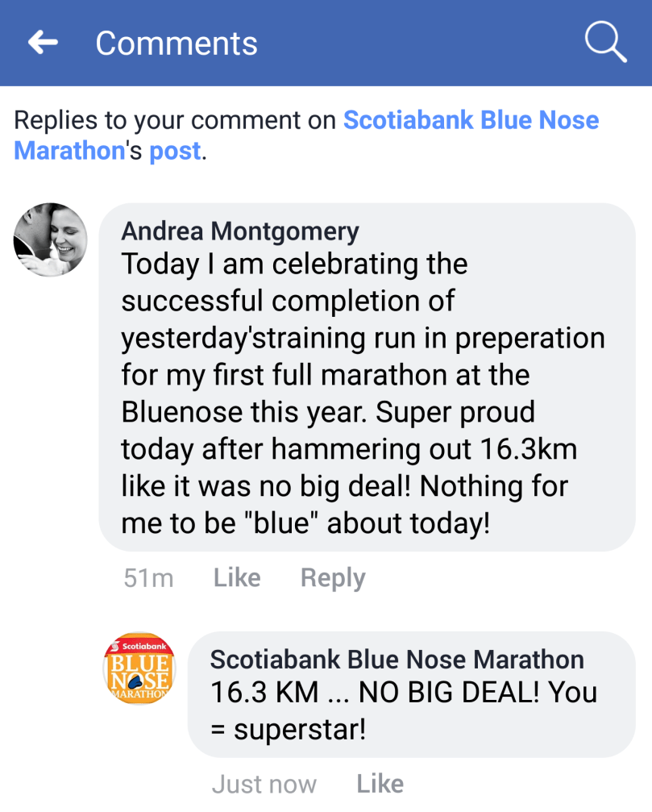Open the Scotiabank Blue Nose Marathon page link
Screen dimensions: 652x812
[x=471, y=121]
